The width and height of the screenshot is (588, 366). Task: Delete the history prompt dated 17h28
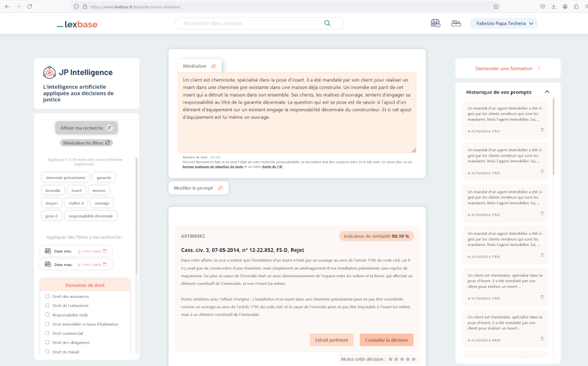pyautogui.click(x=542, y=255)
